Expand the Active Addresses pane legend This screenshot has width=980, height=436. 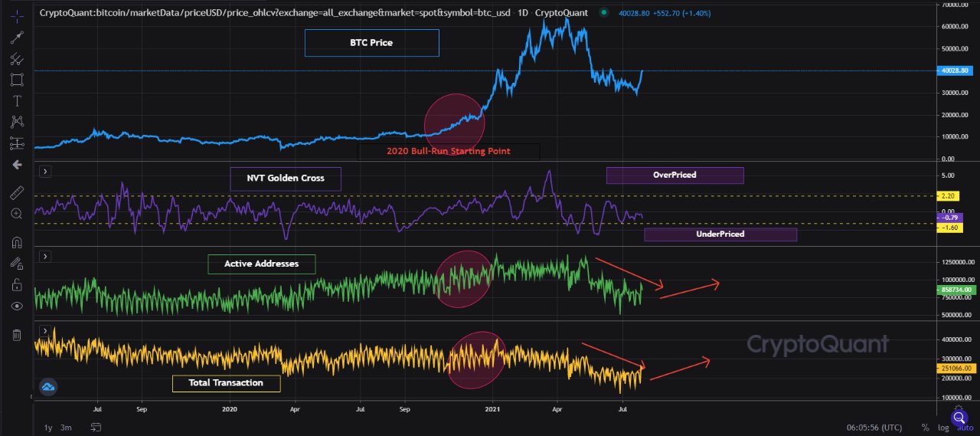click(x=45, y=257)
